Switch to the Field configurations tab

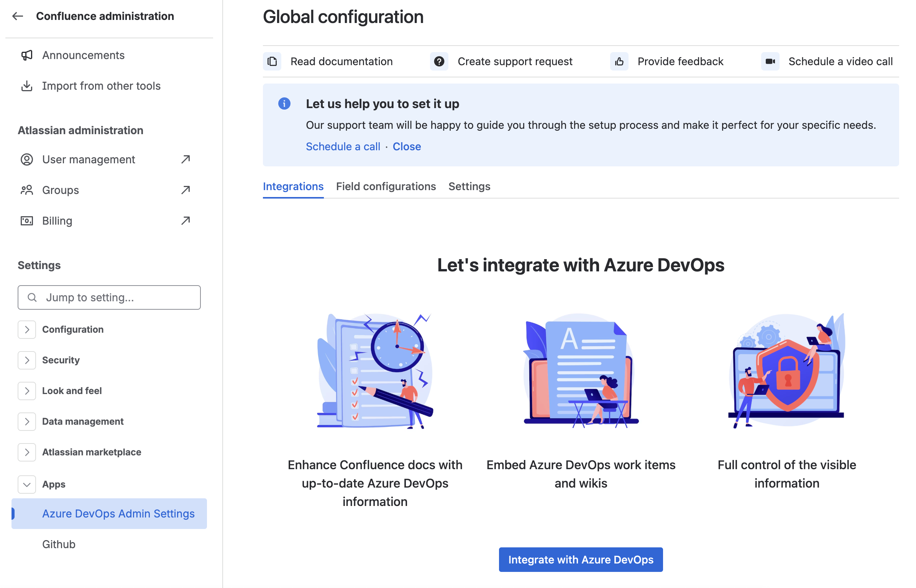[x=386, y=186]
